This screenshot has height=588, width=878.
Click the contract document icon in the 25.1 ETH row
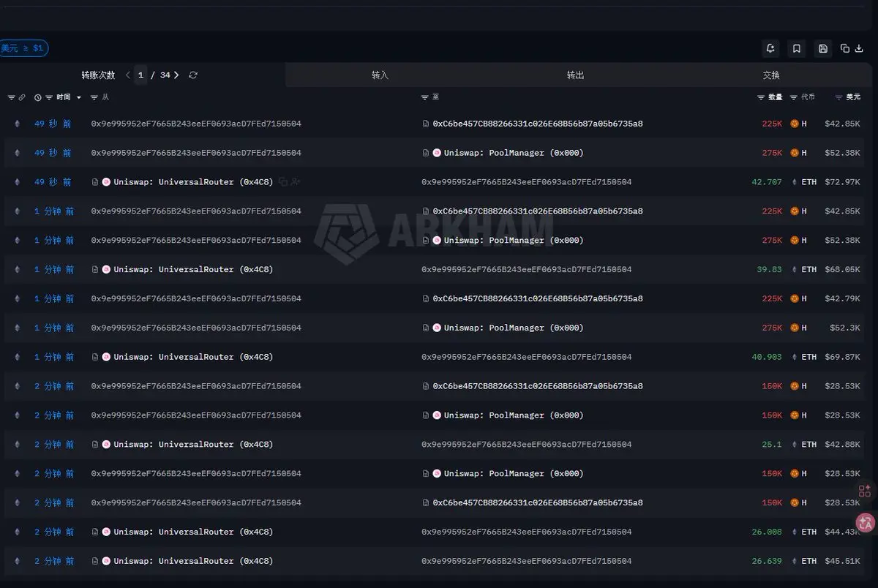pyautogui.click(x=95, y=445)
